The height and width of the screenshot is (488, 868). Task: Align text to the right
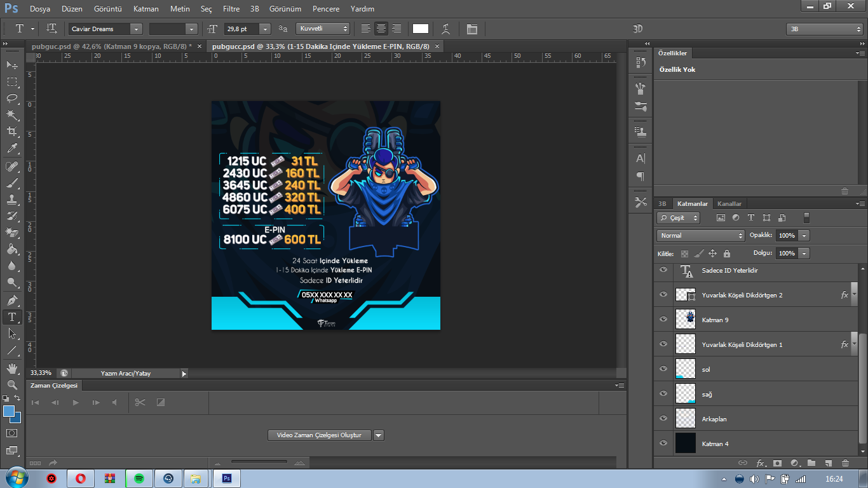397,29
